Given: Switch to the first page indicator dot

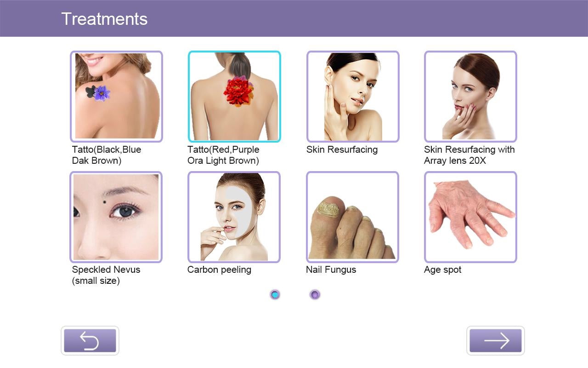Looking at the screenshot, I should click(275, 295).
